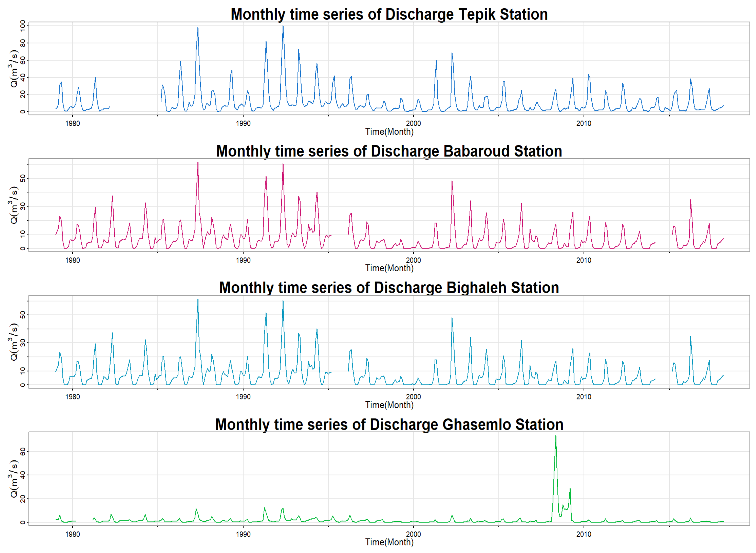Click the 2000 label under Babaroud chart
The width and height of the screenshot is (756, 553).
tap(413, 260)
